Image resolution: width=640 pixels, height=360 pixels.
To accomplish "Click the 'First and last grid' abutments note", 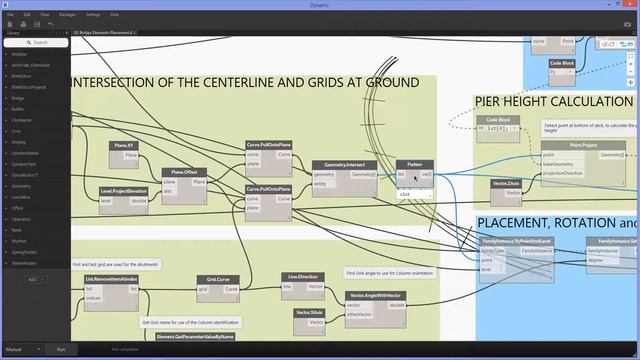I will point(116,264).
